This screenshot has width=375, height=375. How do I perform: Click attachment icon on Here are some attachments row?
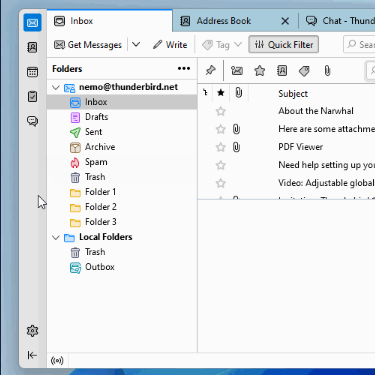236,129
